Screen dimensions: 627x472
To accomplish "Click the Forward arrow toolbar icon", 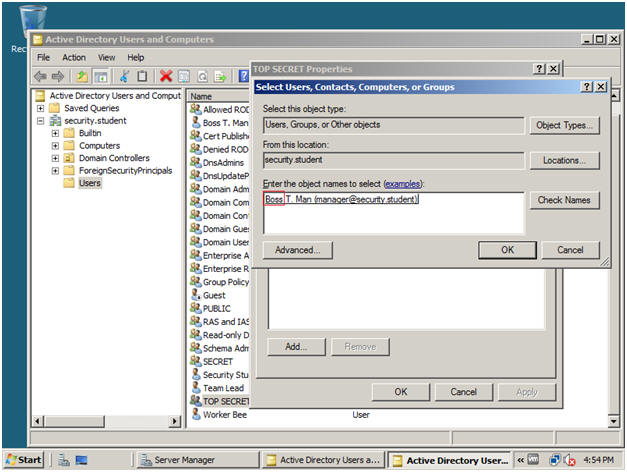I will 58,76.
